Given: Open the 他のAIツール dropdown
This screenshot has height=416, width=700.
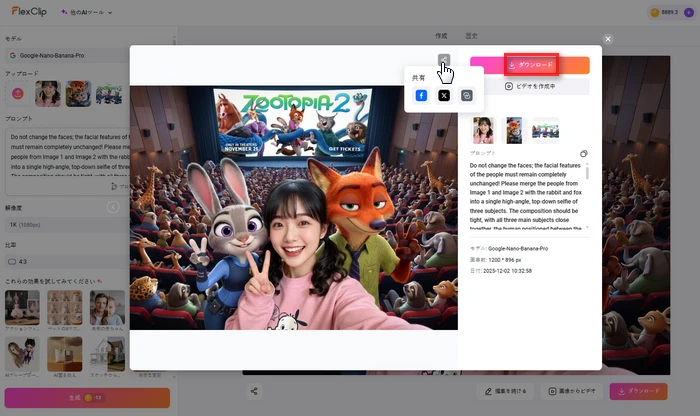Looking at the screenshot, I should click(87, 12).
